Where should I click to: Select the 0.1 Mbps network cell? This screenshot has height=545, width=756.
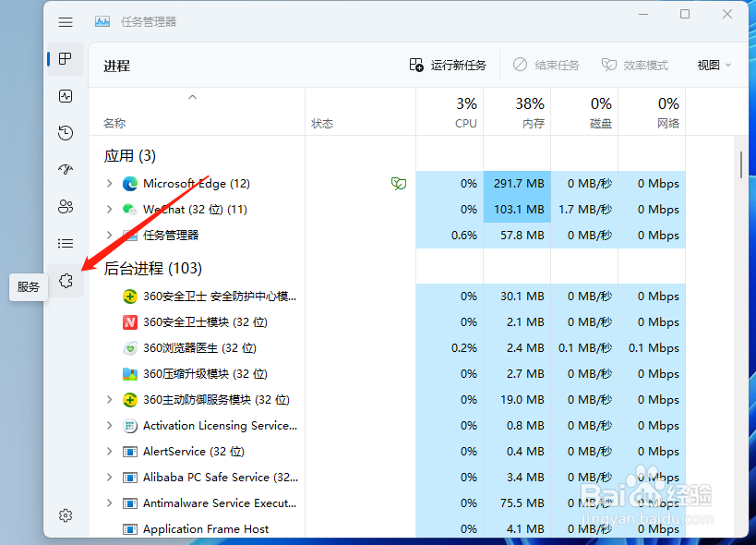coord(653,348)
